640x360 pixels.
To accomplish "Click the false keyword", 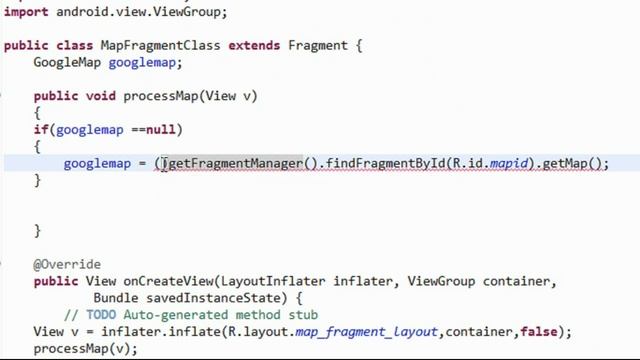I will pyautogui.click(x=538, y=331).
